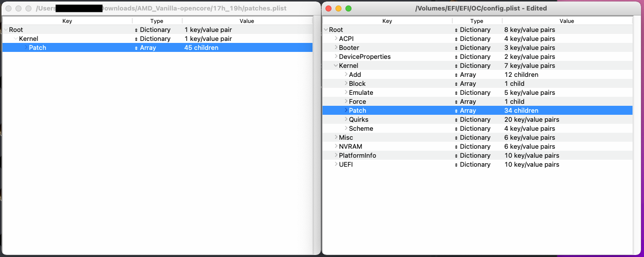644x257 pixels.
Task: Expand the Quirks dictionary
Action: pos(346,120)
